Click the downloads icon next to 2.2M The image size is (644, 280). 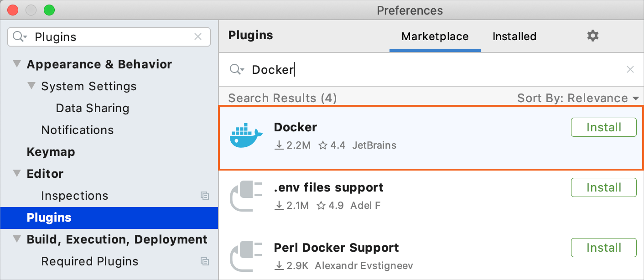pos(279,145)
